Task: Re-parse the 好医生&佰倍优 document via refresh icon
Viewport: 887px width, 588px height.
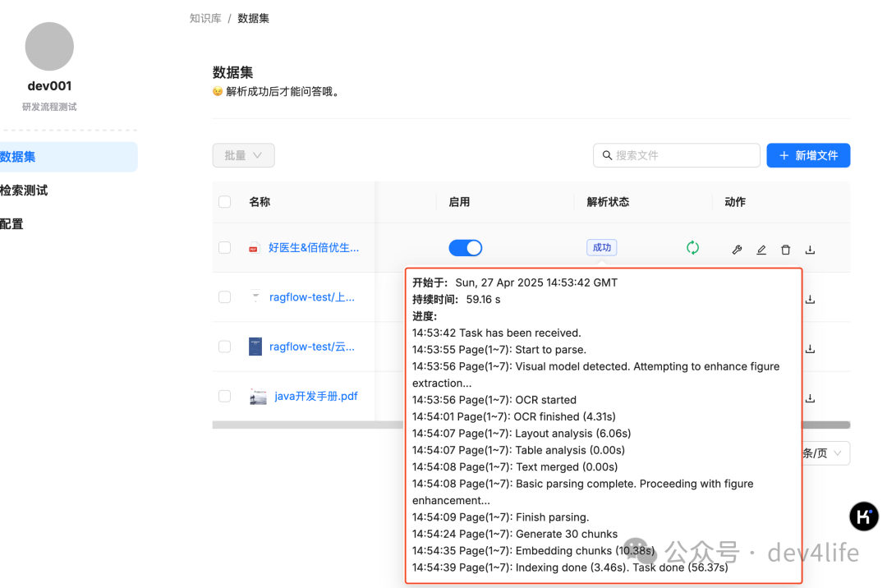Action: pyautogui.click(x=692, y=247)
